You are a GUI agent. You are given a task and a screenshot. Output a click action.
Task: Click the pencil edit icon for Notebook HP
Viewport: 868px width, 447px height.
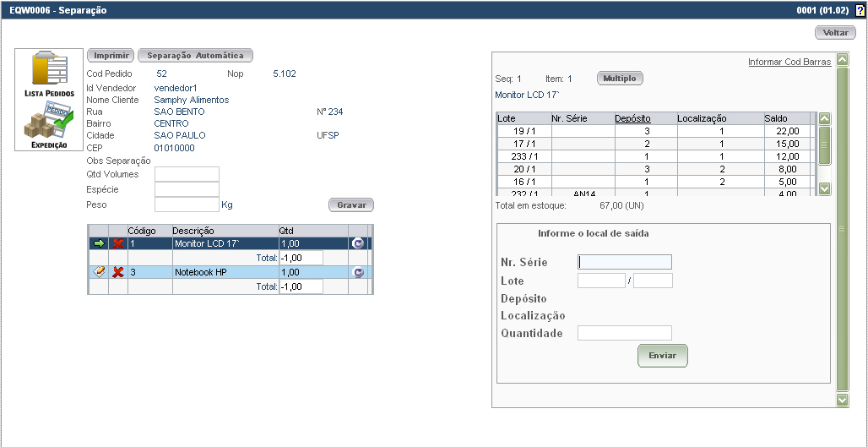[x=99, y=272]
